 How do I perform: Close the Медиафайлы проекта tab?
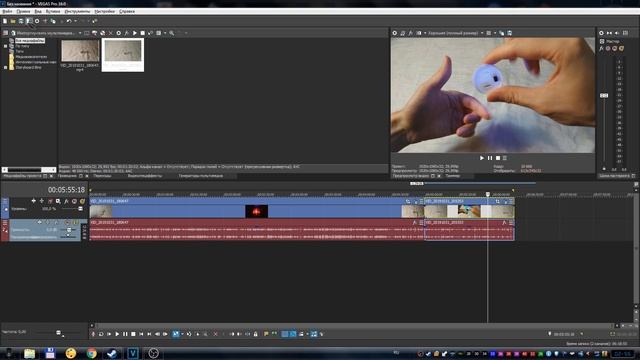[x=51, y=176]
